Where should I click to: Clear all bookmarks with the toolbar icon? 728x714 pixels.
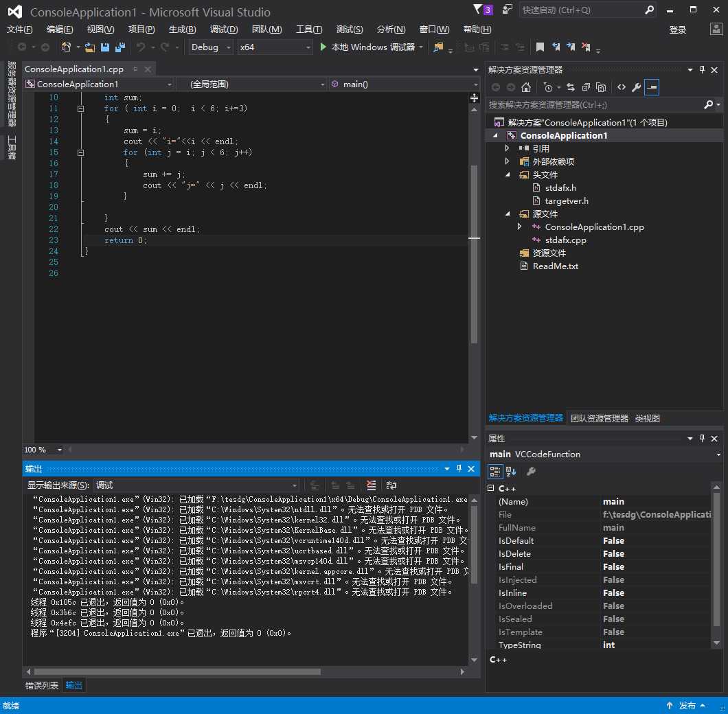[586, 47]
